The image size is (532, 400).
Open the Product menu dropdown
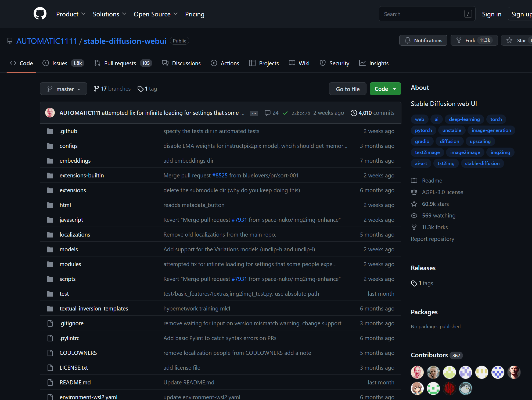[x=70, y=14]
